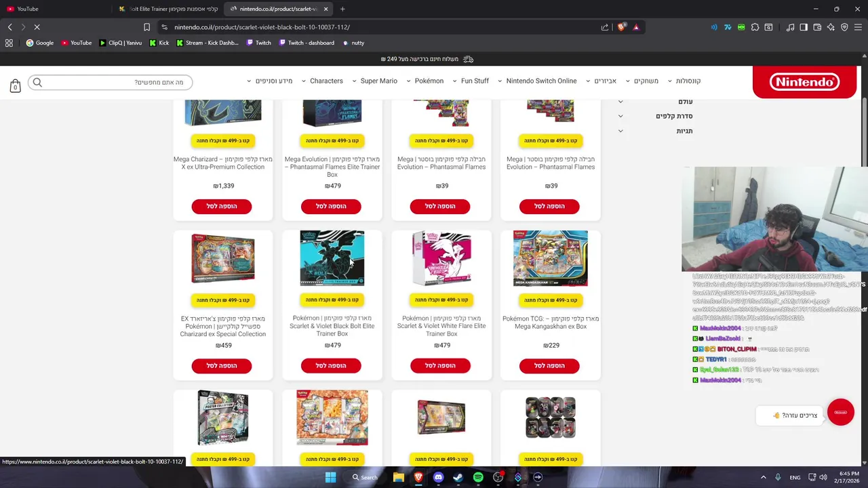Add Phantasmal Flames Elite Trainer Box to cart
868x488 pixels.
point(331,206)
